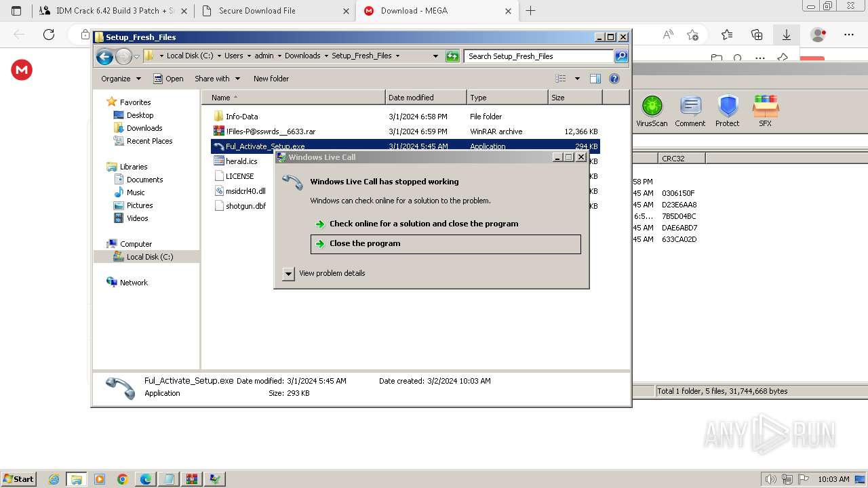Click the VirusScan icon in WinRAR
868x488 pixels.
point(652,111)
